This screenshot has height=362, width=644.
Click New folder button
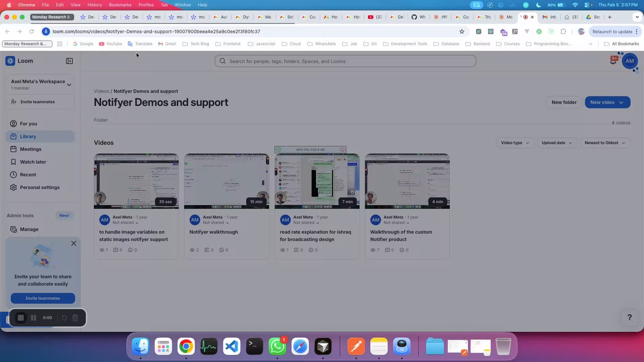pyautogui.click(x=564, y=103)
